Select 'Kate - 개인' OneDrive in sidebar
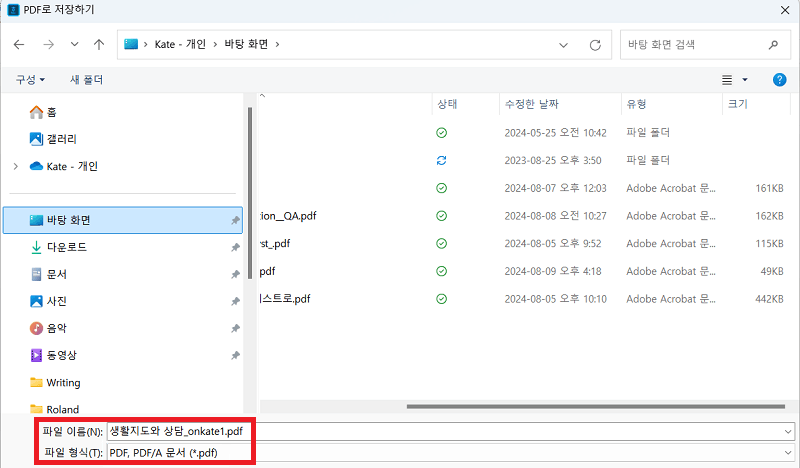 point(64,166)
